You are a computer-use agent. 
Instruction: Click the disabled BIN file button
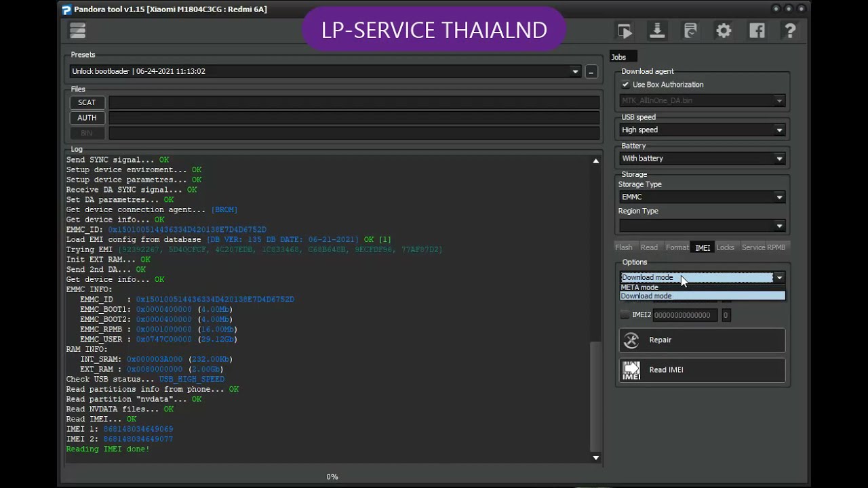(87, 133)
